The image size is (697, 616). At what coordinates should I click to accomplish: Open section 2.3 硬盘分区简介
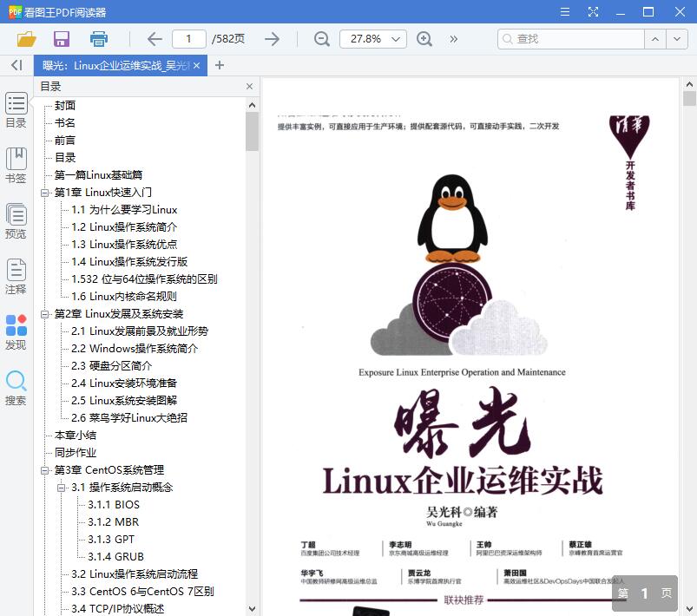(x=112, y=366)
